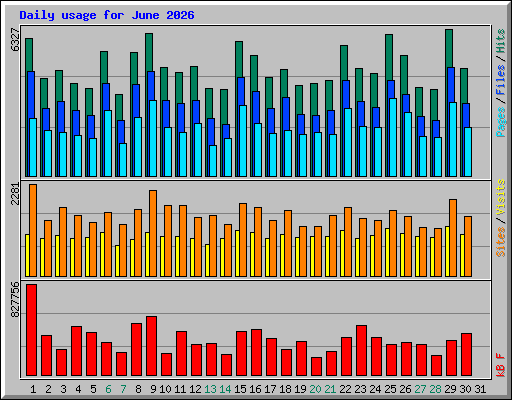The image size is (512, 400).
Task: Click day label 3 on the axis
Action: tap(63, 389)
